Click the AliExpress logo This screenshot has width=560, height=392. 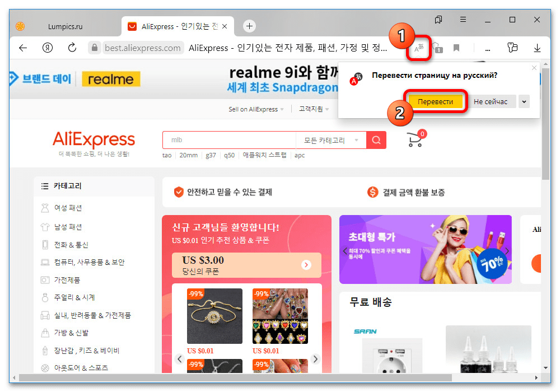94,139
